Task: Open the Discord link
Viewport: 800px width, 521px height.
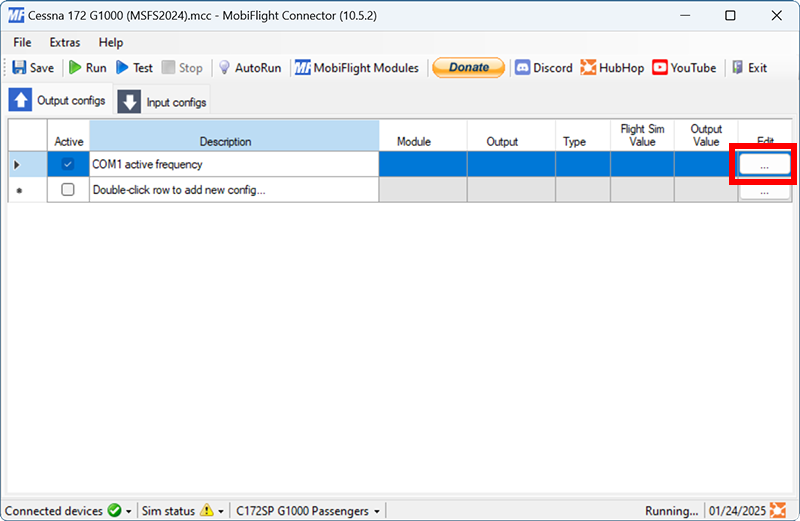Action: pyautogui.click(x=544, y=67)
